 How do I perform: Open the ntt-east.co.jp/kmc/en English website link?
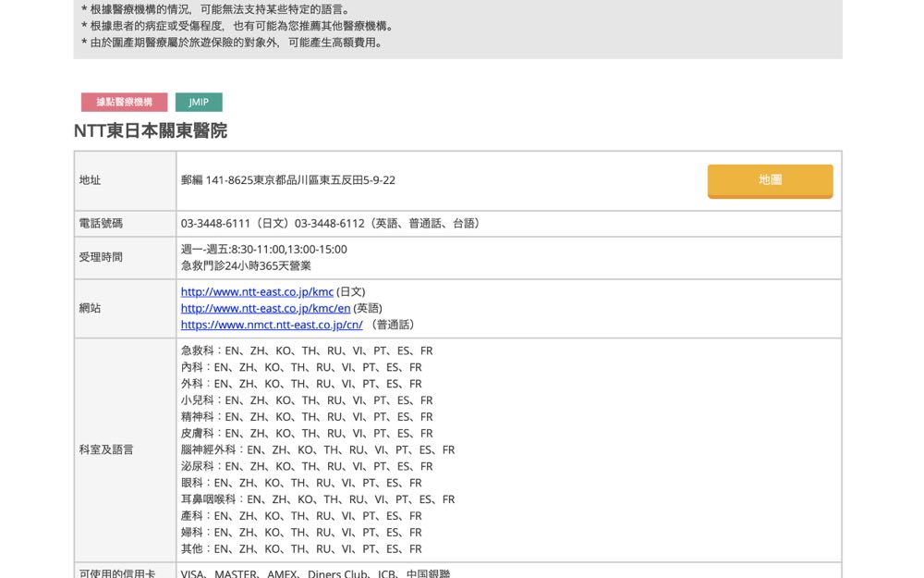pos(265,308)
